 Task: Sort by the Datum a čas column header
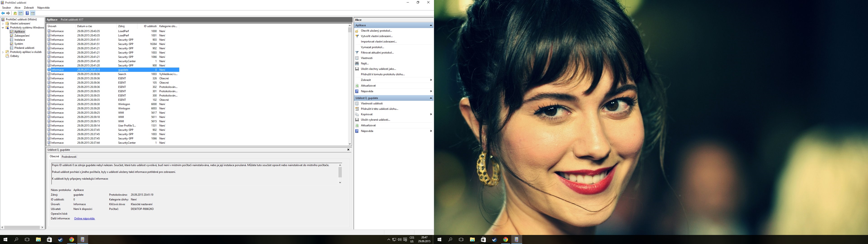coord(85,26)
